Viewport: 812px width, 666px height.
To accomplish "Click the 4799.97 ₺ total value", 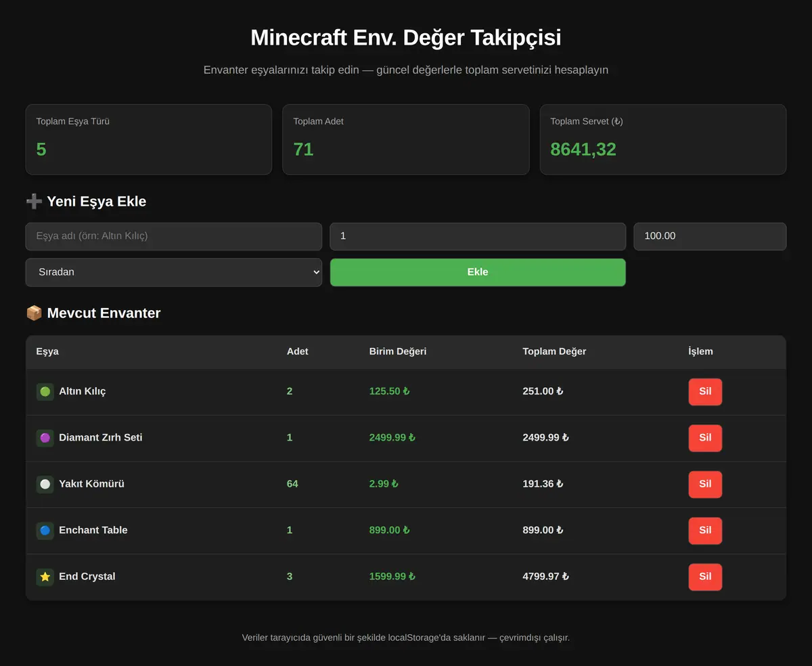I will pyautogui.click(x=545, y=577).
